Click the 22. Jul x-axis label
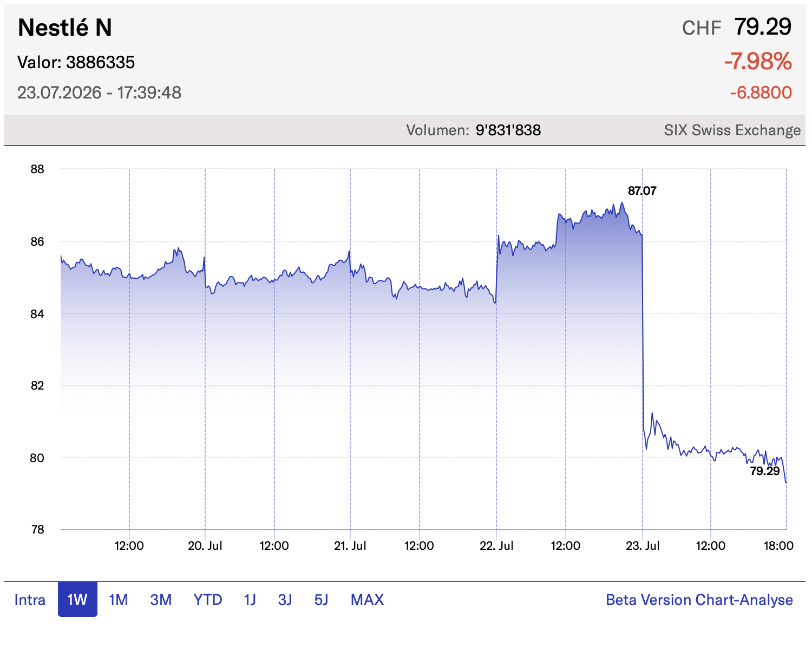 pyautogui.click(x=496, y=545)
